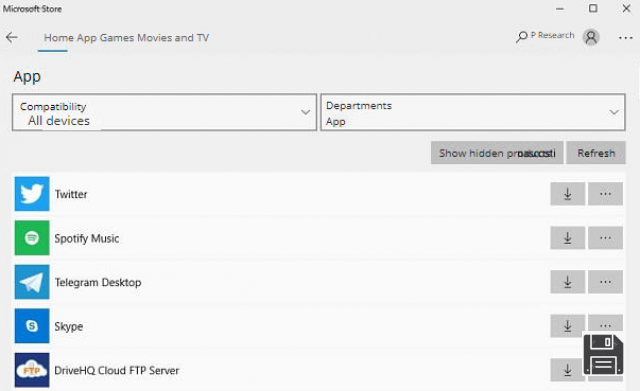This screenshot has height=391, width=640.
Task: Open more options for Skype
Action: click(x=605, y=324)
